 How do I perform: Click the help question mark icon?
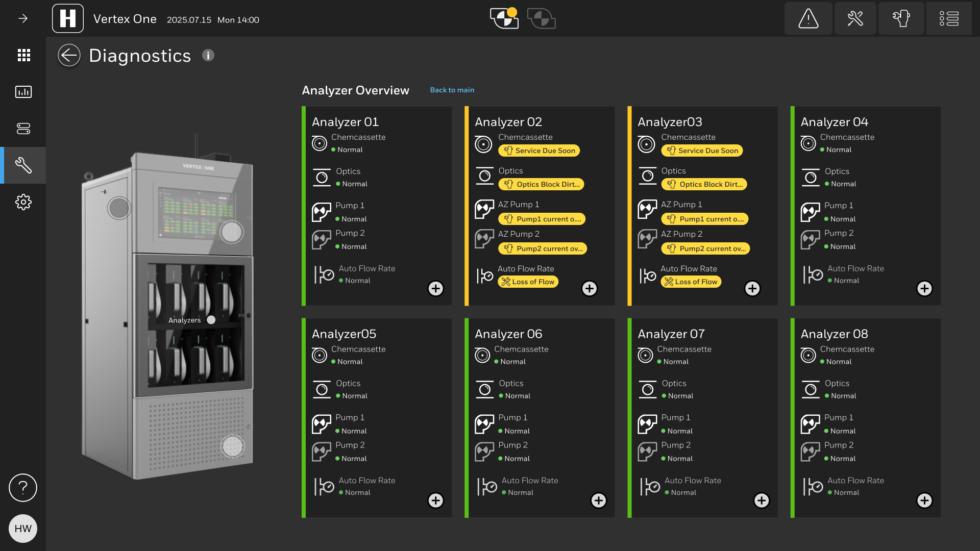click(23, 488)
